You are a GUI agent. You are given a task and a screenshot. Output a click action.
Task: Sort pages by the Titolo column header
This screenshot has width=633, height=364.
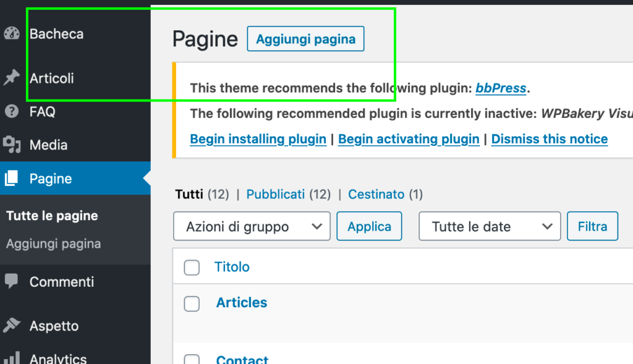click(232, 267)
